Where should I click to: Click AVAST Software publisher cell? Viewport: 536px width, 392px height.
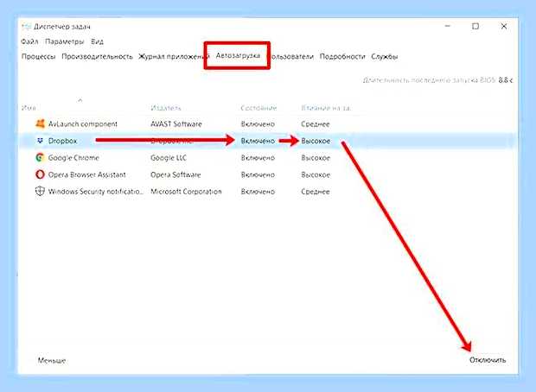pos(176,124)
